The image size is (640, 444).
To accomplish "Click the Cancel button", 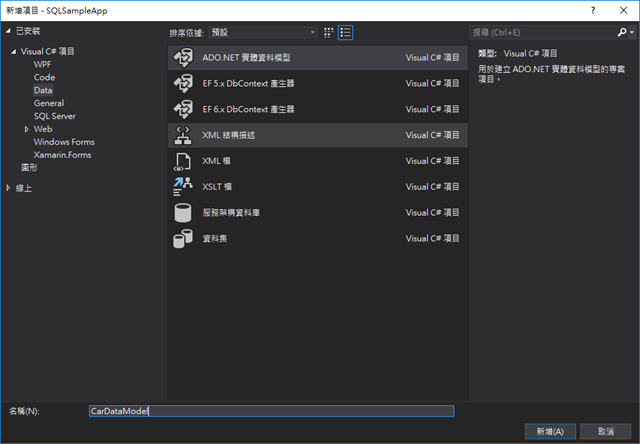I will [606, 431].
